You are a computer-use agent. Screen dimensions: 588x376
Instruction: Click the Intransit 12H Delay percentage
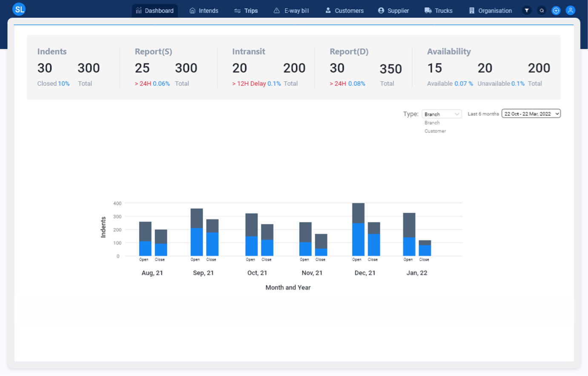(x=274, y=84)
